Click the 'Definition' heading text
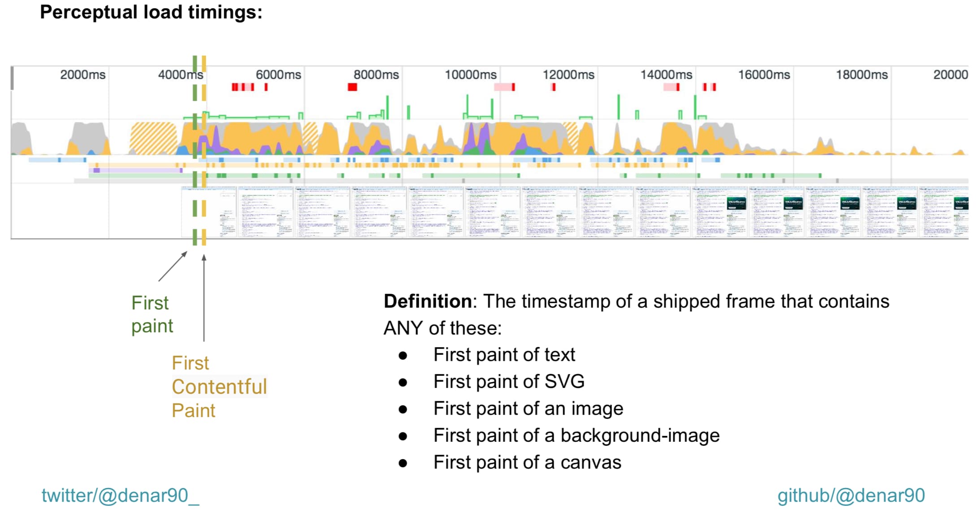 (425, 301)
